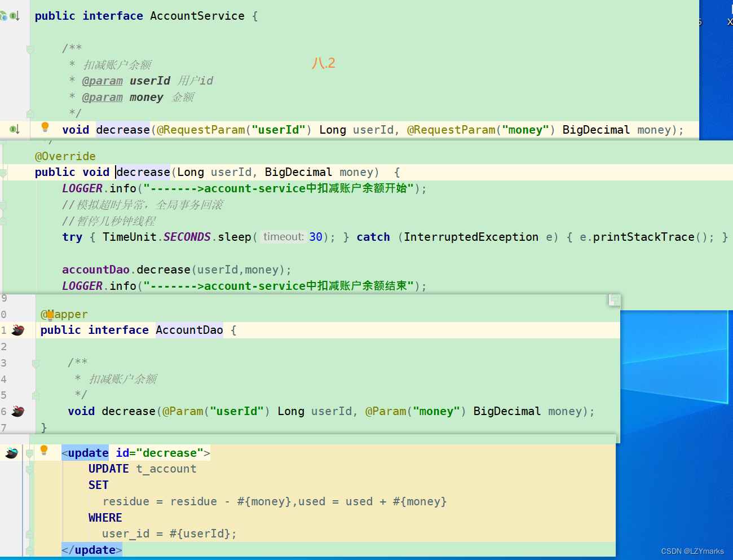Open intention bulb on update id="decrease" line

coord(44,450)
